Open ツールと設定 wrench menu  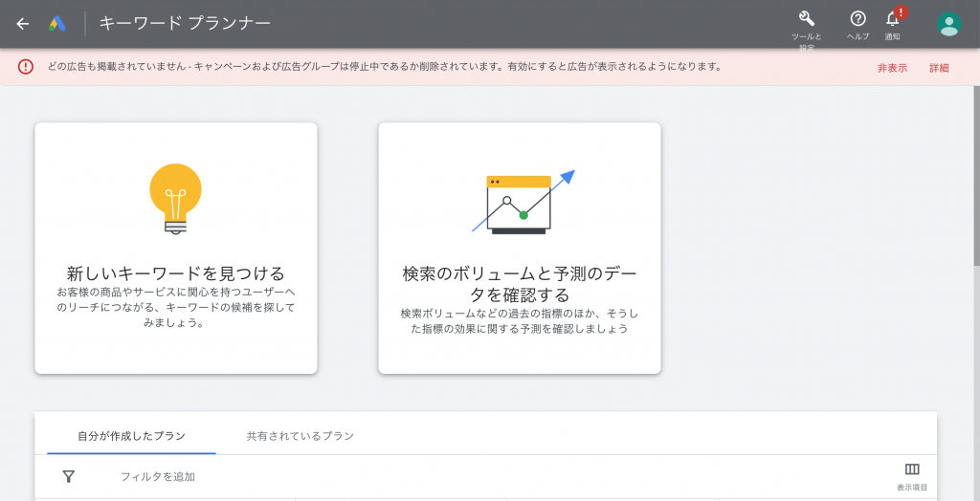806,19
